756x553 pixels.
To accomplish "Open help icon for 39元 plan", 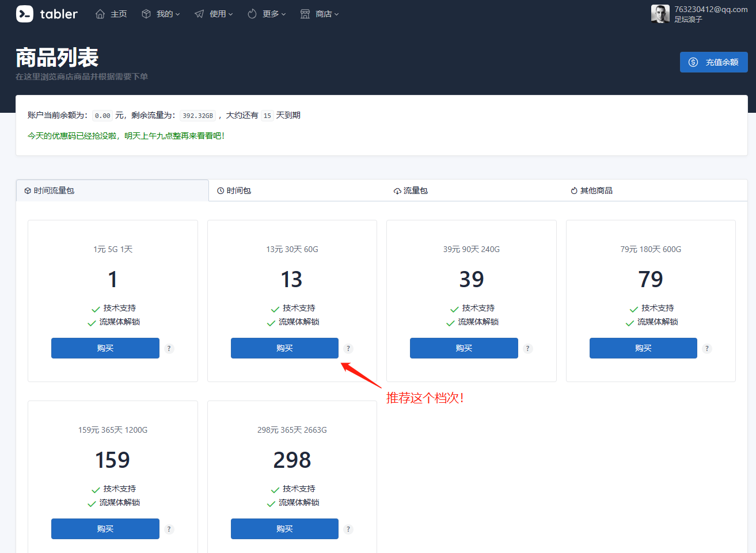I will click(x=528, y=349).
